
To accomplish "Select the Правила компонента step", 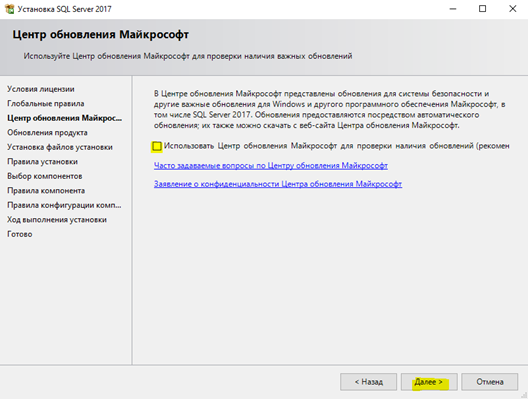I will coord(46,191).
